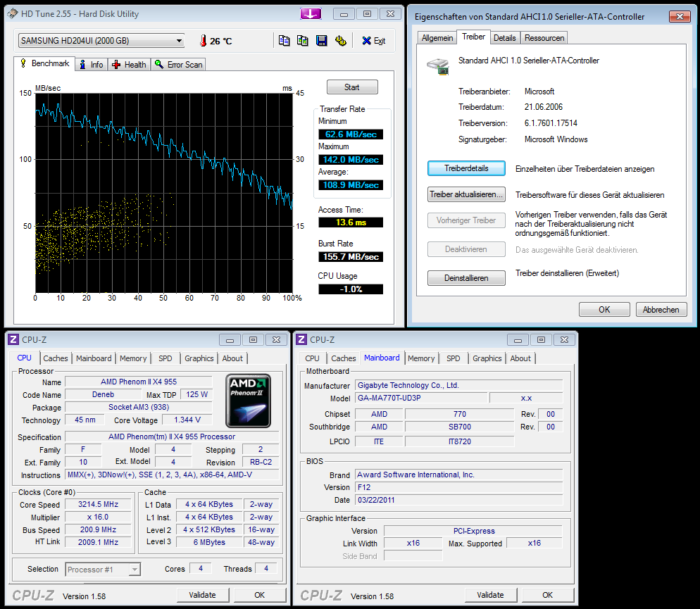Expand the Processor #1 selection dropdown
700x609 pixels.
click(103, 569)
